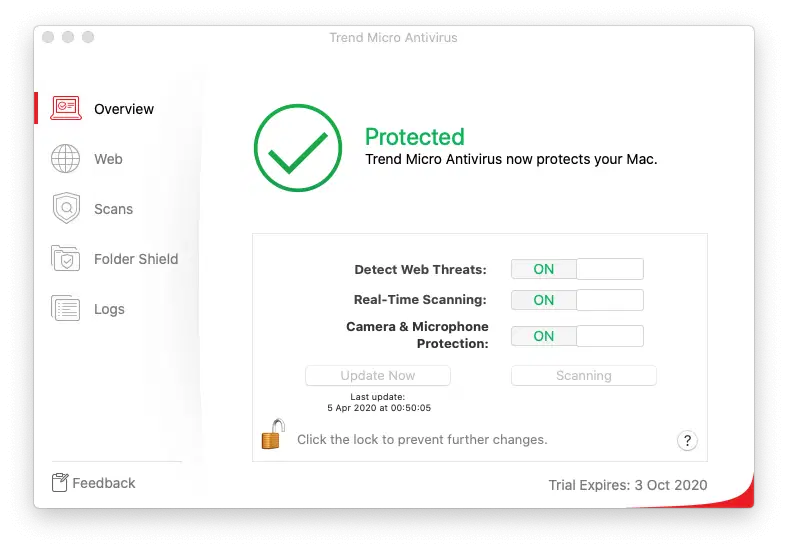Screen dimensions: 788x550
Task: Open help with the question mark button
Action: (x=687, y=440)
